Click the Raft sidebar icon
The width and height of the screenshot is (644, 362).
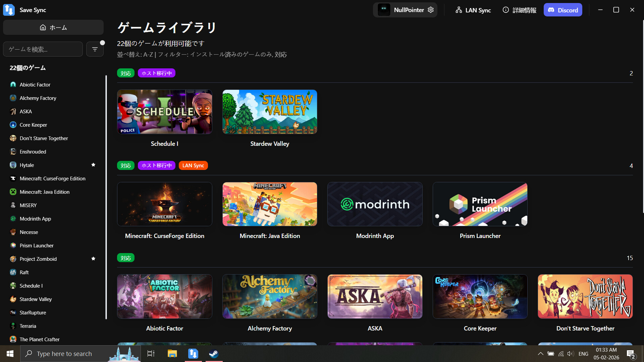tap(13, 272)
